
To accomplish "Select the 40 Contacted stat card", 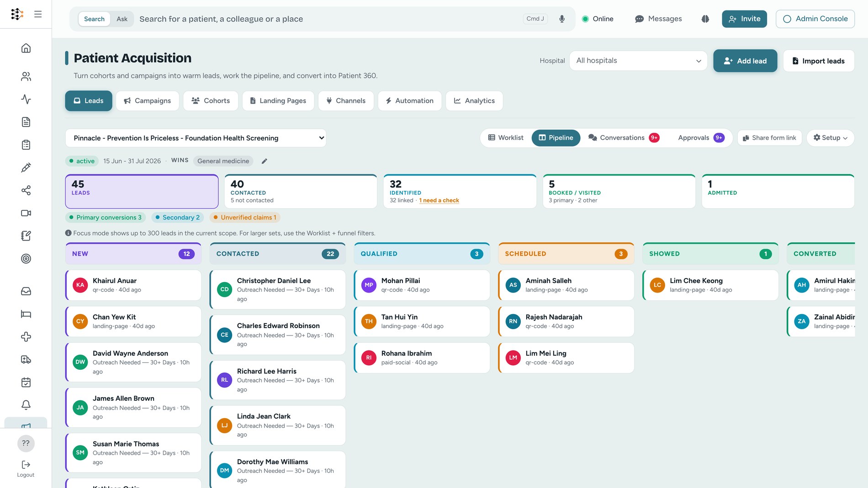I will click(x=301, y=192).
